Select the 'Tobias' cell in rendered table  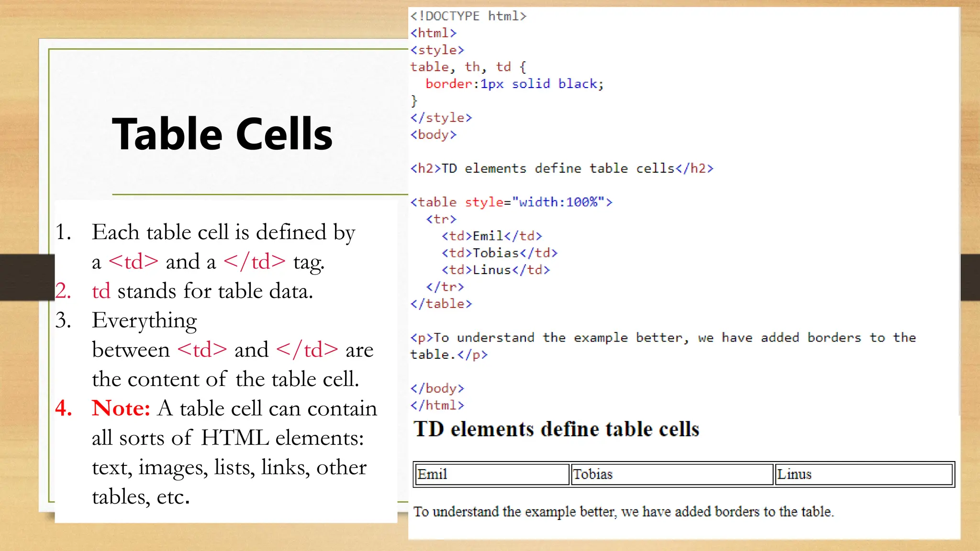[672, 474]
